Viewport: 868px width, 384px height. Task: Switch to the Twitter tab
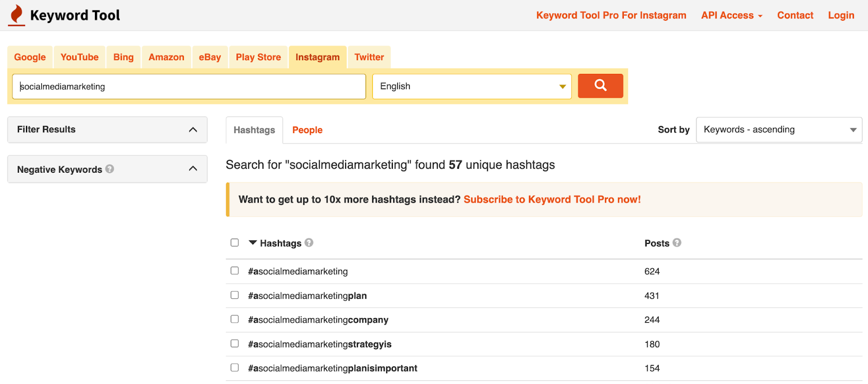pyautogui.click(x=369, y=57)
